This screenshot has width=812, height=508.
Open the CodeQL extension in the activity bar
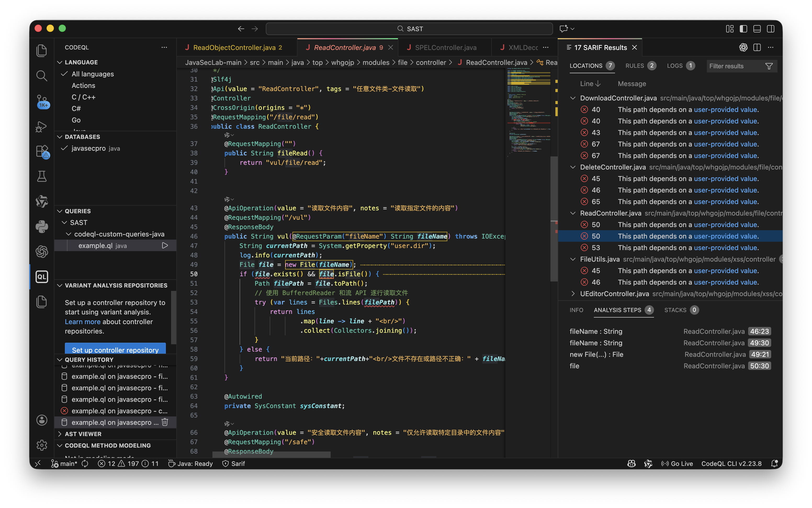point(42,277)
